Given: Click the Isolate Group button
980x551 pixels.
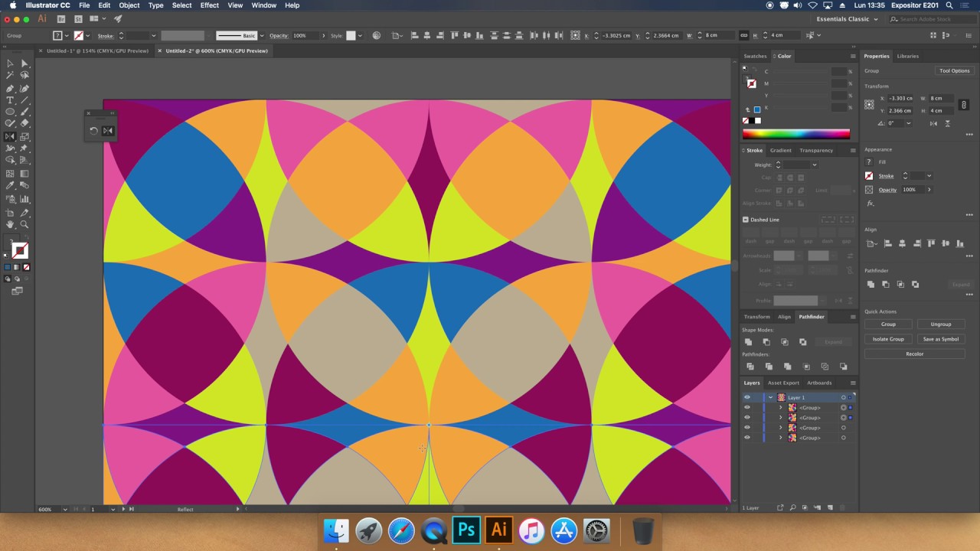Looking at the screenshot, I should pyautogui.click(x=888, y=339).
